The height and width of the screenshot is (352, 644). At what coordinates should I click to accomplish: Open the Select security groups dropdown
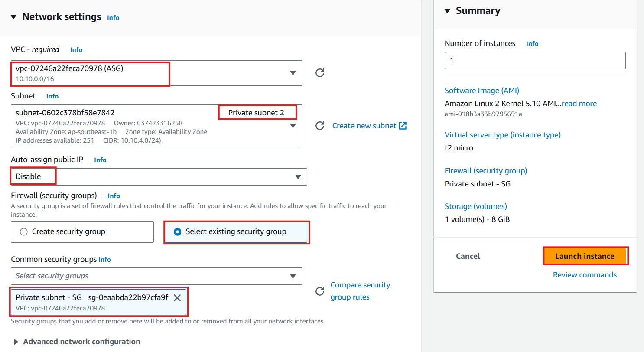click(x=156, y=276)
